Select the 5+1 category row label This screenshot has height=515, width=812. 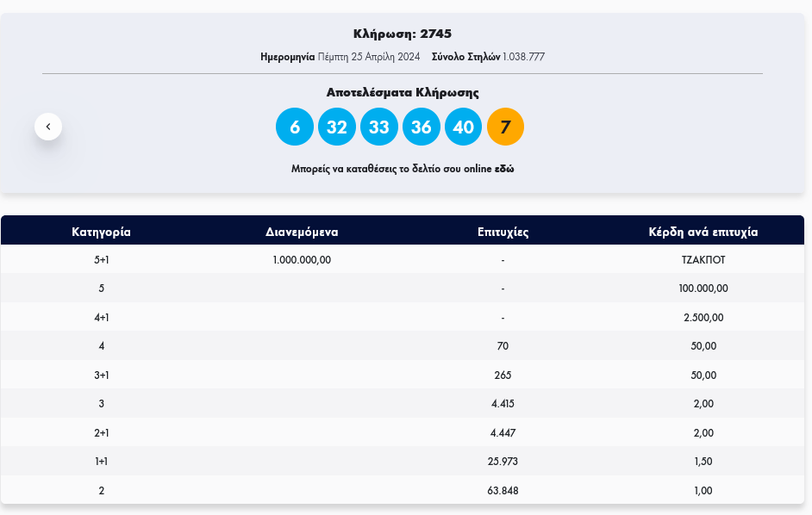pyautogui.click(x=101, y=259)
